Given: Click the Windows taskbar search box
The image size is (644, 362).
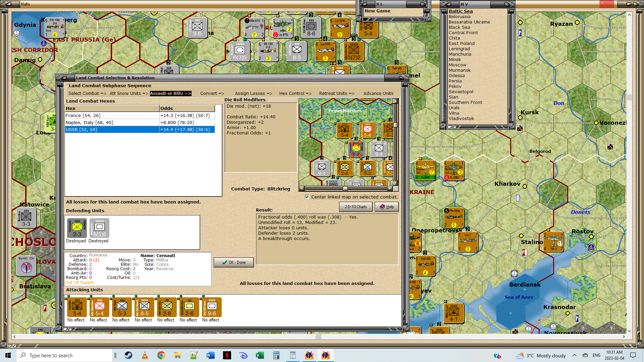Looking at the screenshot, I should click(64, 355).
